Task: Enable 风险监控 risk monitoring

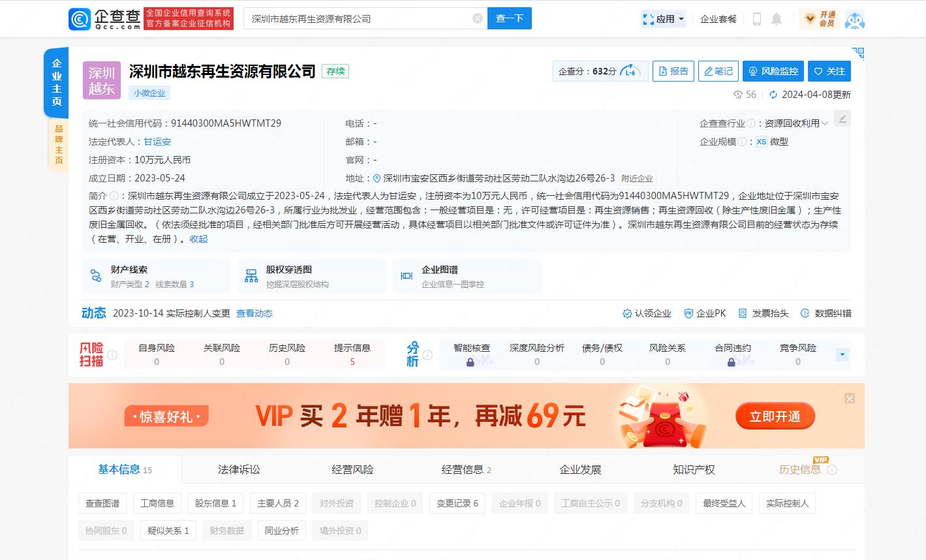Action: (772, 71)
